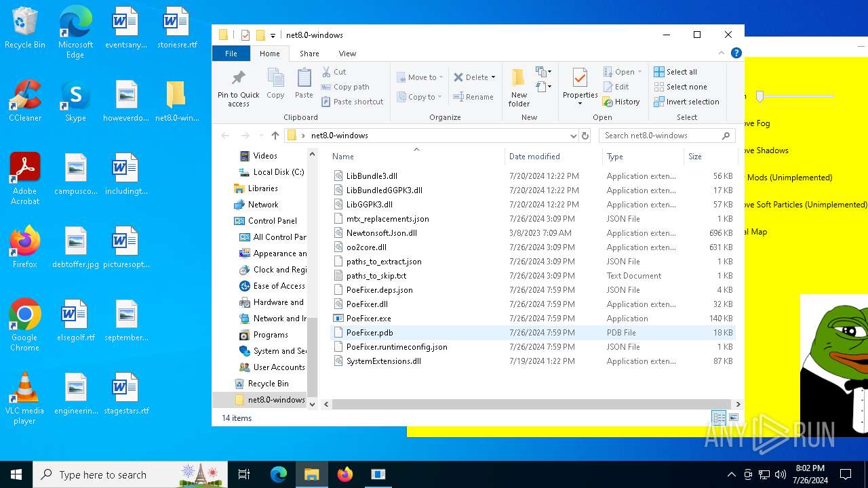Expand the Delete dropdown arrow
This screenshot has width=868, height=488.
(493, 77)
